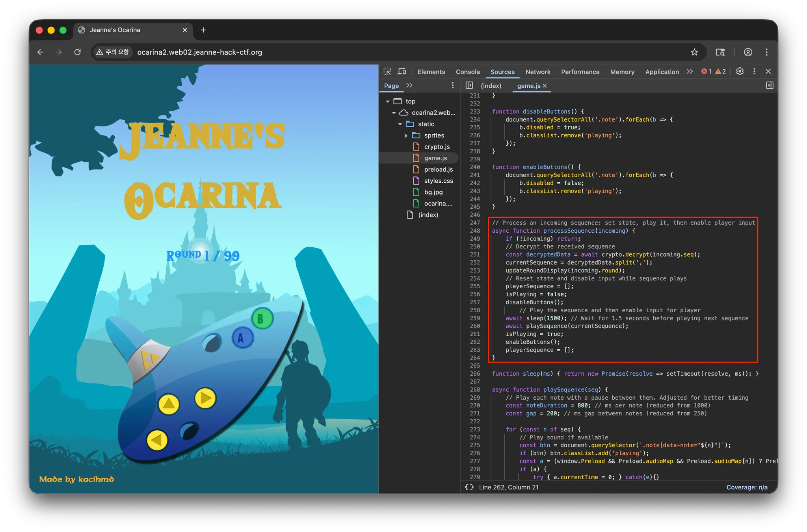Click the address bar URL
The width and height of the screenshot is (807, 532).
point(199,52)
